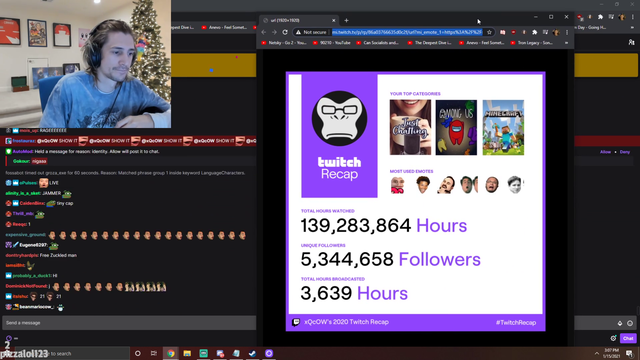This screenshot has width=640, height=360.
Task: Open Extensions icon in background Chrome window
Action: click(600, 17)
